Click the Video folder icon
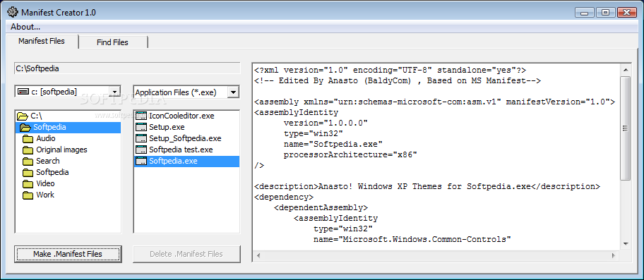644x280 pixels. tap(28, 183)
